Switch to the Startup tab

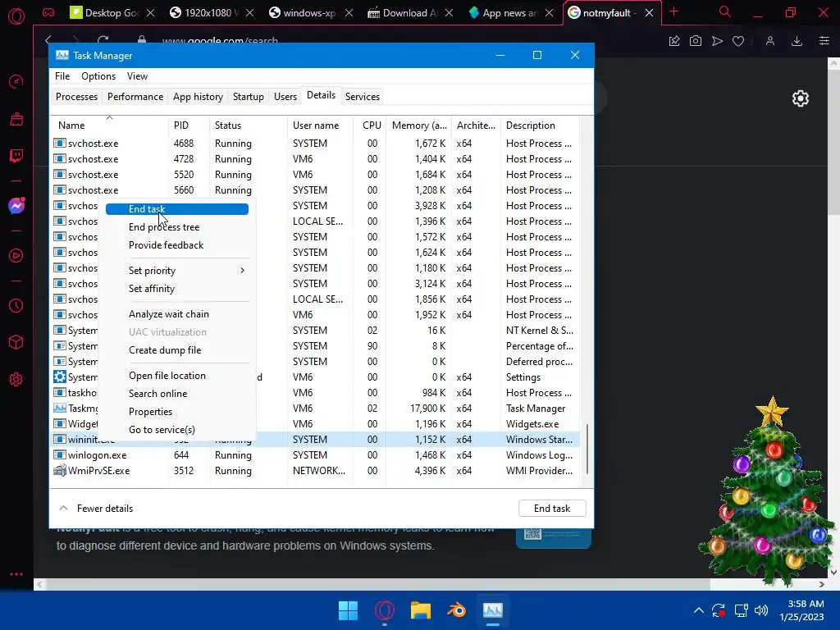[x=248, y=97]
